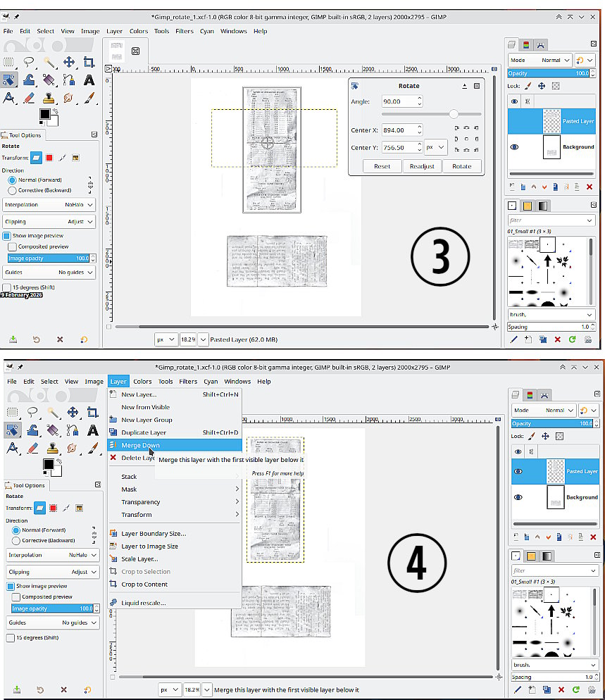Select the Paintbrush tool in Rotate-dialog window toolbox
Viewport: 605px width, 700px height.
coord(89,98)
